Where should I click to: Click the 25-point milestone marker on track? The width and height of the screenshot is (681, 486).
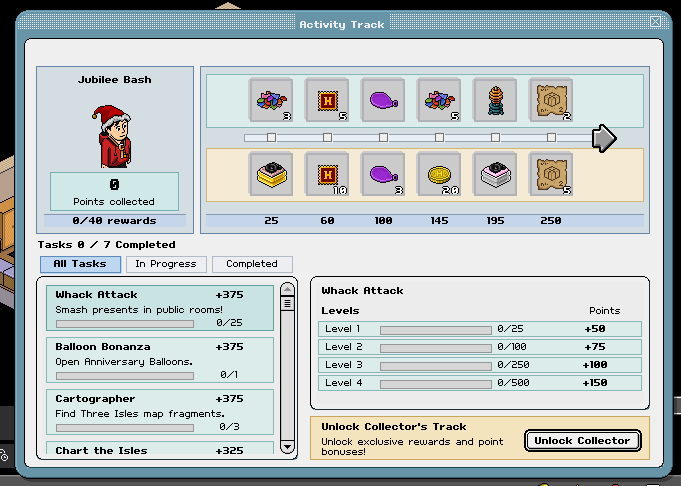[271, 138]
